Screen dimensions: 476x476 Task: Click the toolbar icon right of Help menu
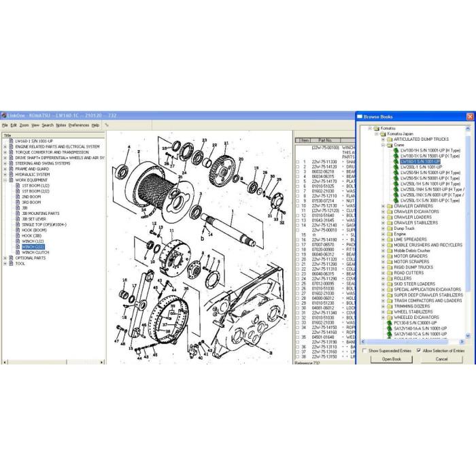tap(107, 125)
